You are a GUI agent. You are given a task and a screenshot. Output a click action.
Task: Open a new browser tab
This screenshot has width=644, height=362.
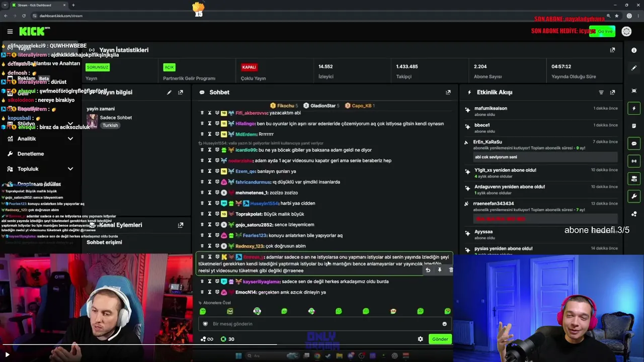73,5
